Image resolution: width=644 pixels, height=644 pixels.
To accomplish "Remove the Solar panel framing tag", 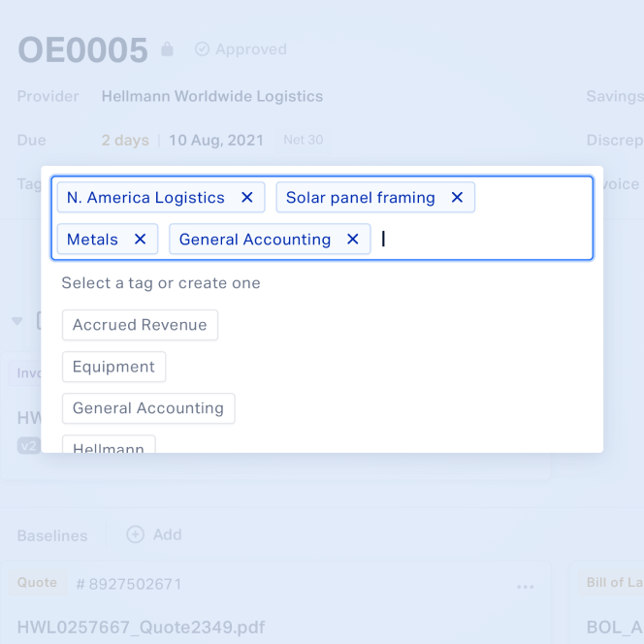I will click(457, 198).
